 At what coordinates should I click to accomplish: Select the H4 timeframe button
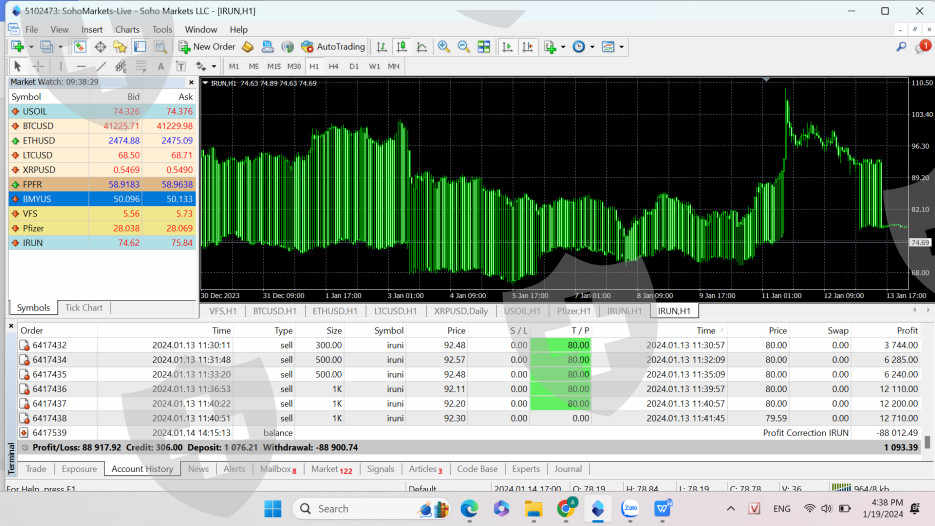click(x=334, y=66)
